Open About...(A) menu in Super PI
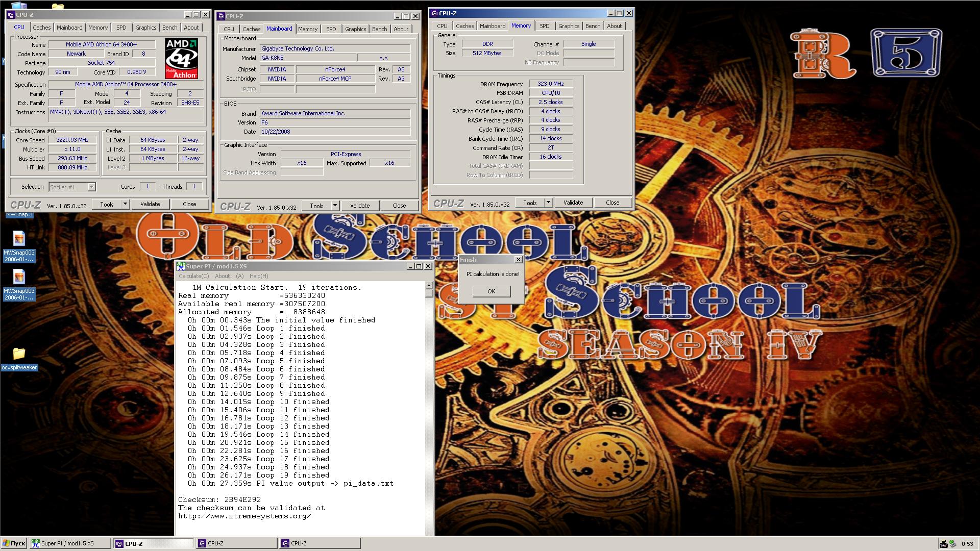 (229, 276)
